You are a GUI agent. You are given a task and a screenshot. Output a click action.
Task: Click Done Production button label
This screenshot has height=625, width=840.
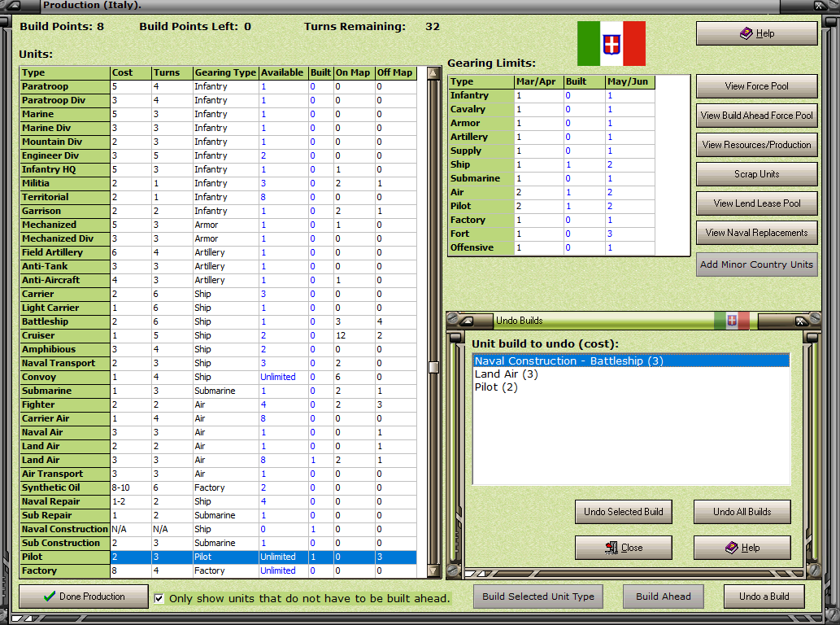coord(92,596)
